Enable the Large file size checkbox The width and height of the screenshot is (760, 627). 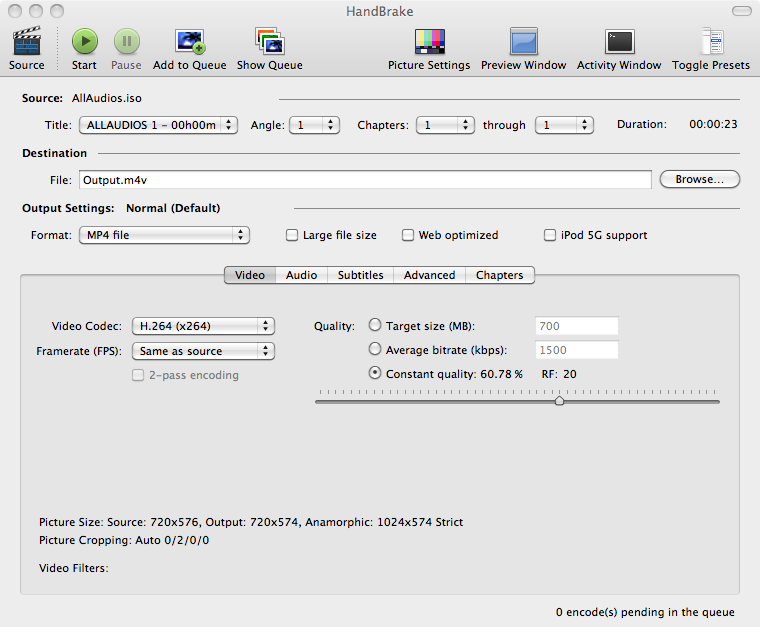(292, 236)
